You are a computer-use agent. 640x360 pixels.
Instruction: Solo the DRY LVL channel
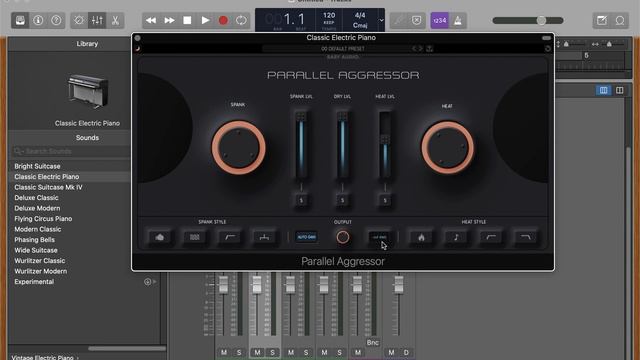[342, 200]
